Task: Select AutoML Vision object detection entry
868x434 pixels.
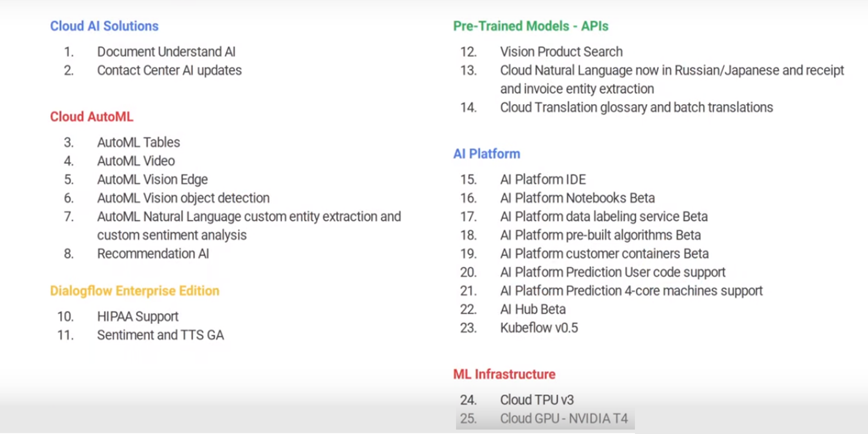Action: pyautogui.click(x=183, y=198)
